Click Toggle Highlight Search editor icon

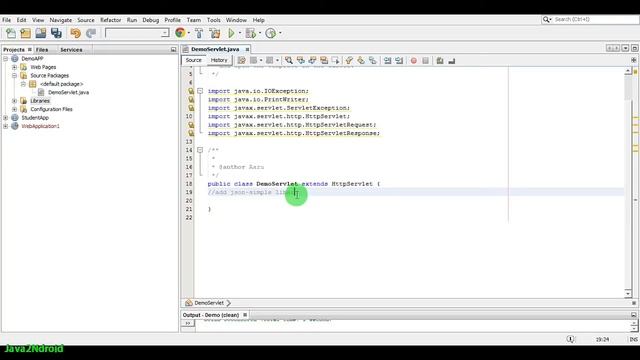324,60
